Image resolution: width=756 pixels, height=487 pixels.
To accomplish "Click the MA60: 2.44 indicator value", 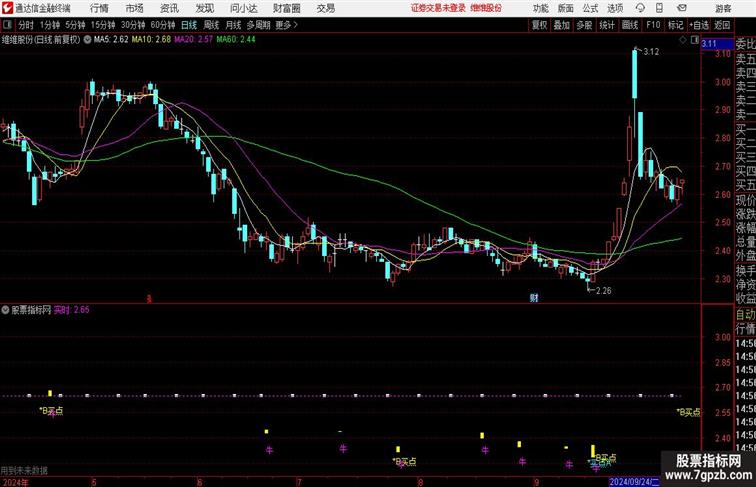I will 236,40.
